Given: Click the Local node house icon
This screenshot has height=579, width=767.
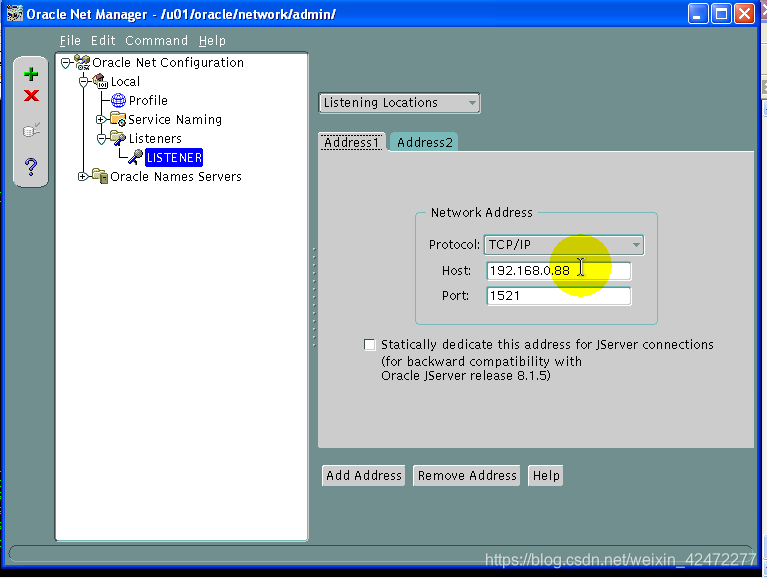Looking at the screenshot, I should 100,81.
